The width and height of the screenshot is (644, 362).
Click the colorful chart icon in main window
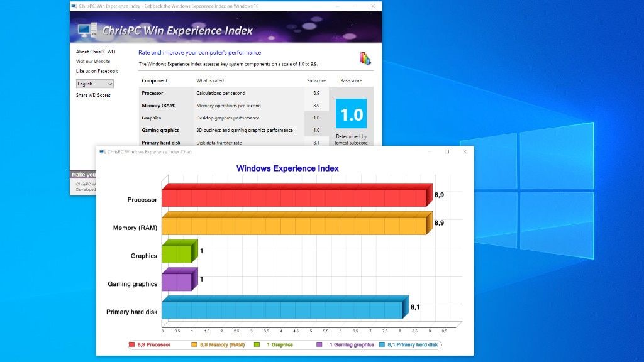pyautogui.click(x=365, y=58)
